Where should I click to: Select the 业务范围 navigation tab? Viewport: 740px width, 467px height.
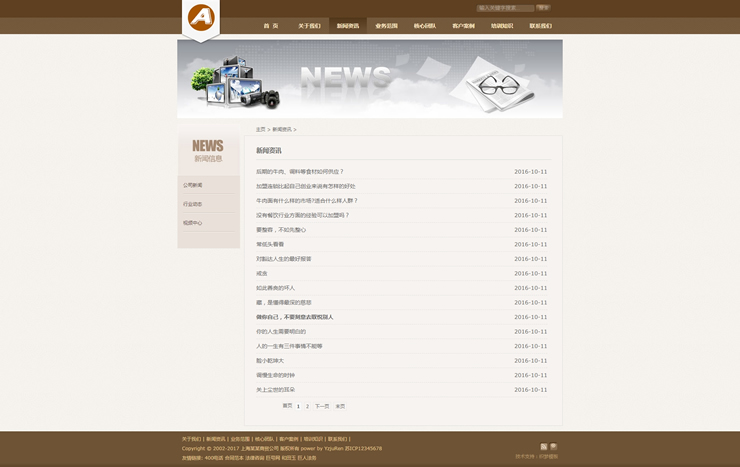(386, 26)
